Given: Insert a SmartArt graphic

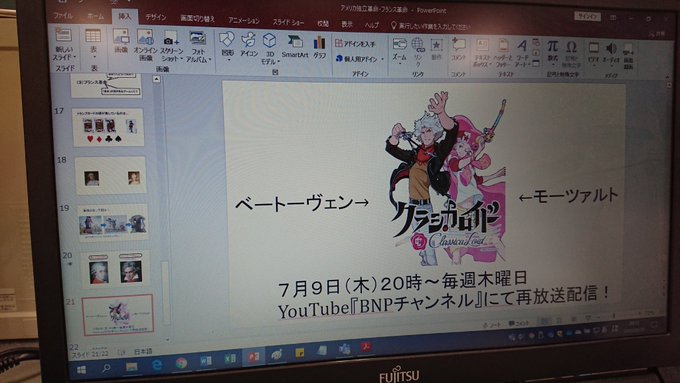Looking at the screenshot, I should 294,46.
